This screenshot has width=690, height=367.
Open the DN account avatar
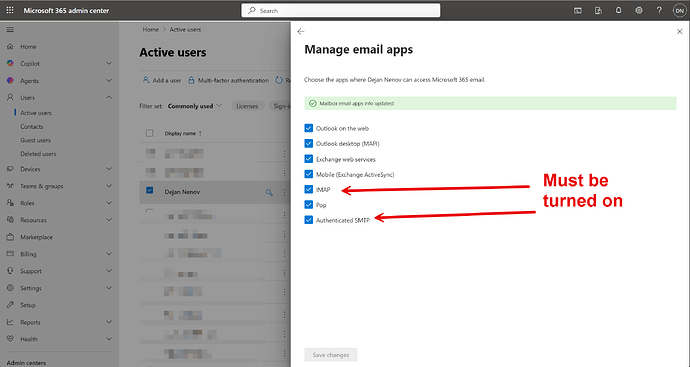click(679, 11)
